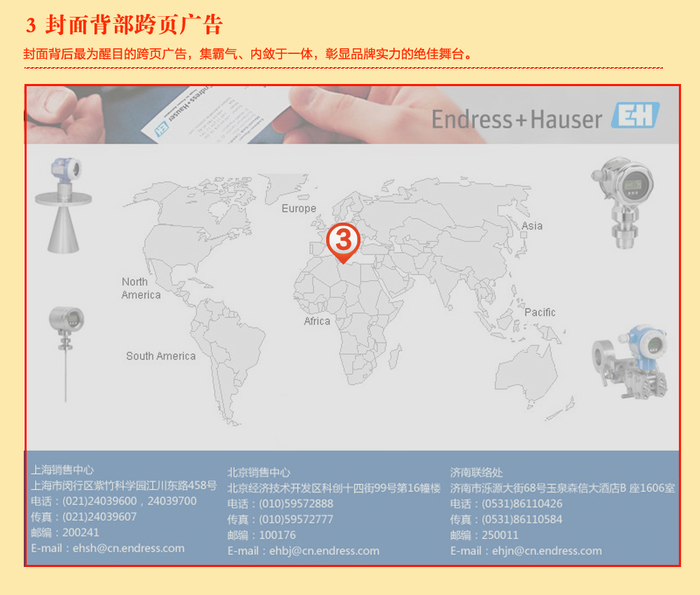Click the Pacific label on the map
The height and width of the screenshot is (595, 700).
pyautogui.click(x=540, y=312)
